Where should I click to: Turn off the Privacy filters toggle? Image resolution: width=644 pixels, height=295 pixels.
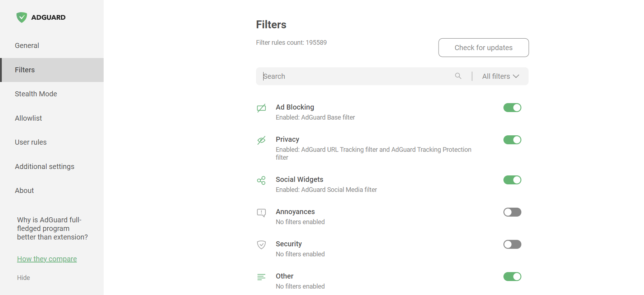pos(512,140)
